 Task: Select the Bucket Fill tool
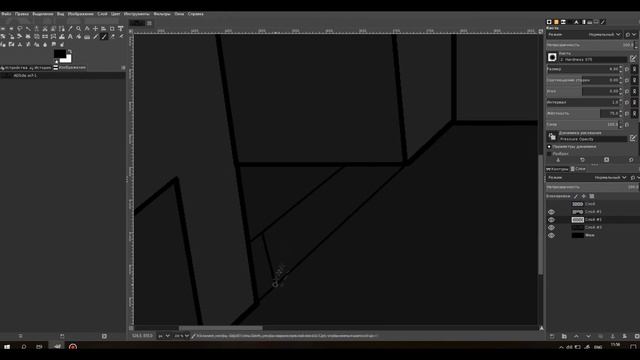tap(78, 37)
